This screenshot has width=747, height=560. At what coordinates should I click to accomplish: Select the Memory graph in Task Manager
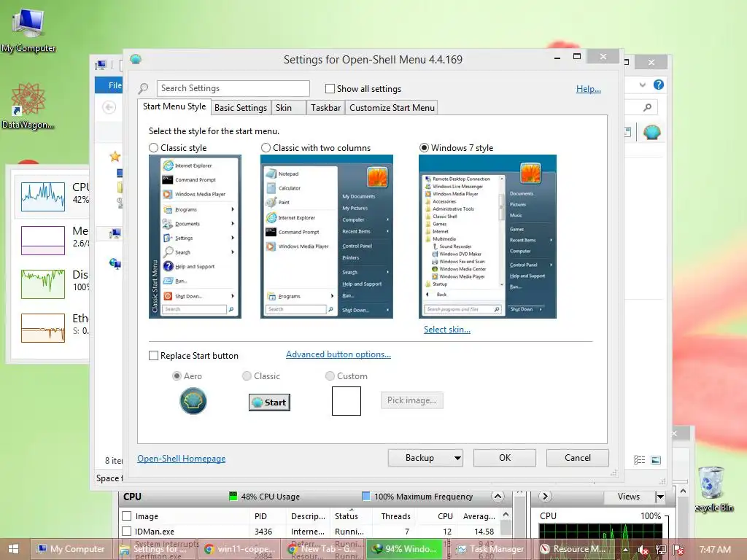point(43,241)
